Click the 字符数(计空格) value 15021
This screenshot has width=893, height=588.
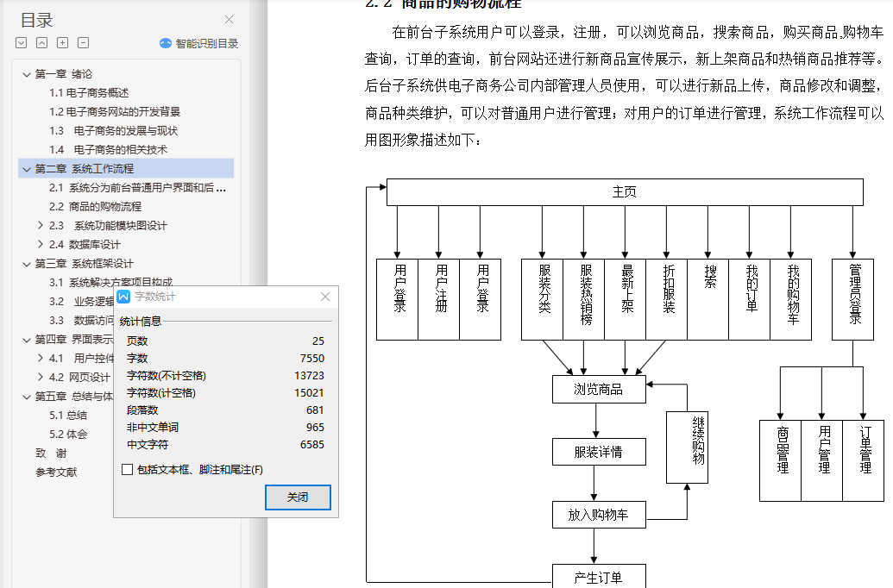(309, 393)
